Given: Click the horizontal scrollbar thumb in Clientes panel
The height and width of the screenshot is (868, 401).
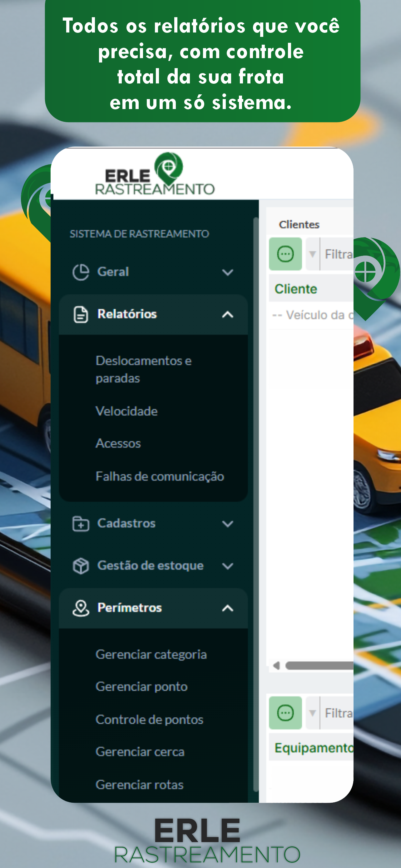Looking at the screenshot, I should coord(319,666).
